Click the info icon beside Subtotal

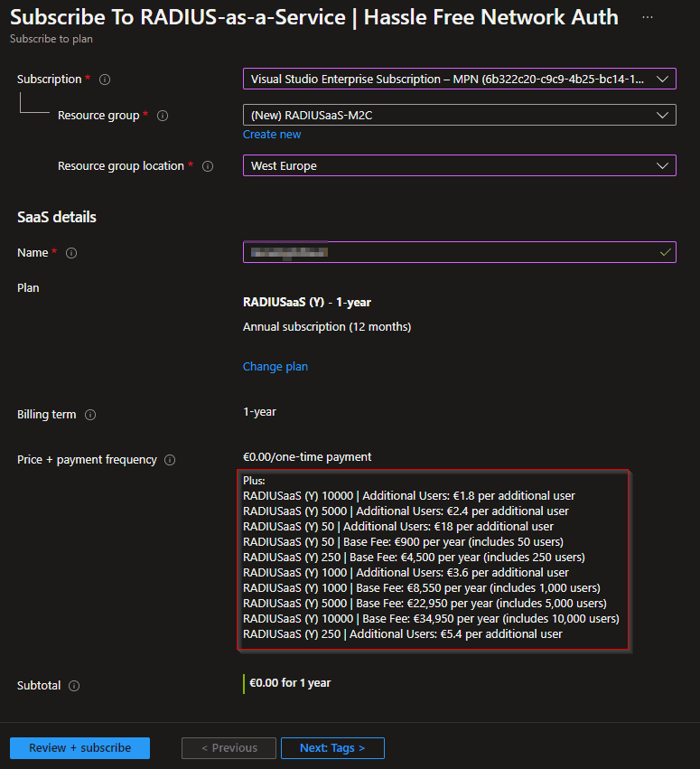click(74, 686)
